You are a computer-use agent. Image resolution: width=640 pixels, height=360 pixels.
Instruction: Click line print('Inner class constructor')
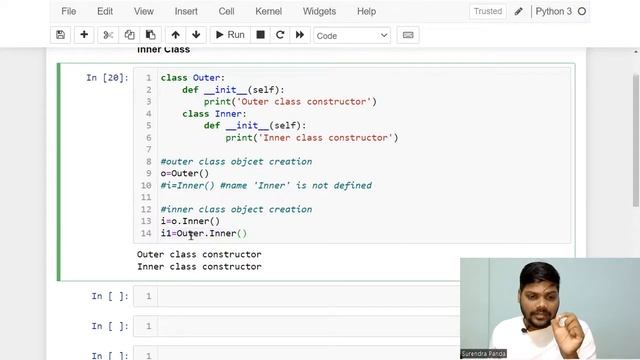coord(312,138)
